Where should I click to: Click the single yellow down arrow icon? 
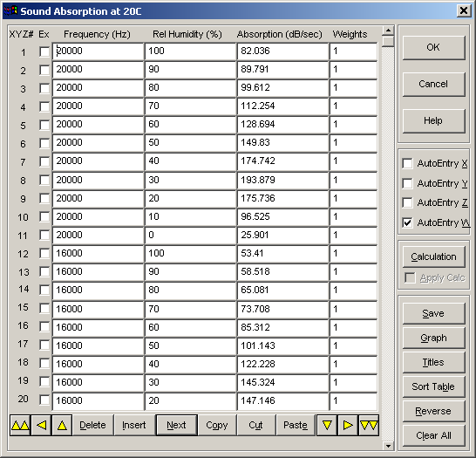[x=327, y=425]
